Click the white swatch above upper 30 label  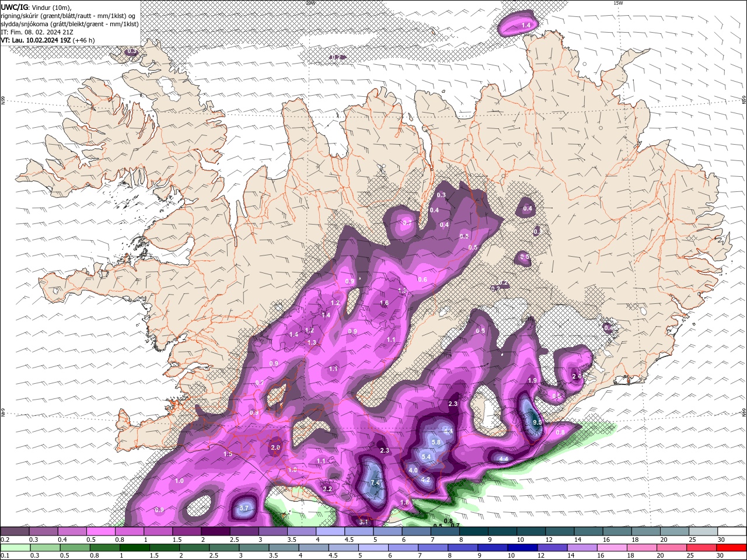[732, 531]
